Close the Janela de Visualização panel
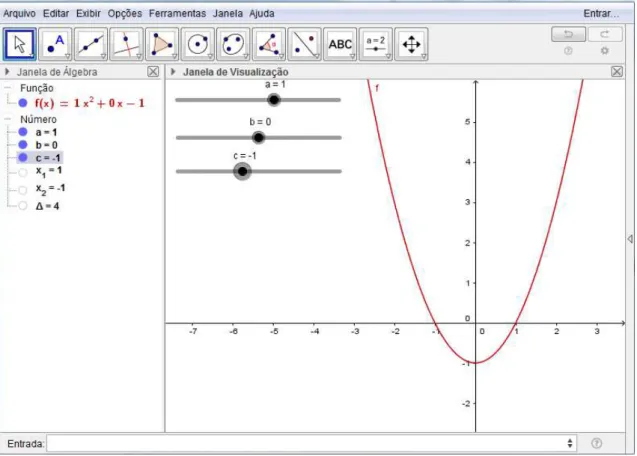The image size is (637, 456). click(x=617, y=72)
